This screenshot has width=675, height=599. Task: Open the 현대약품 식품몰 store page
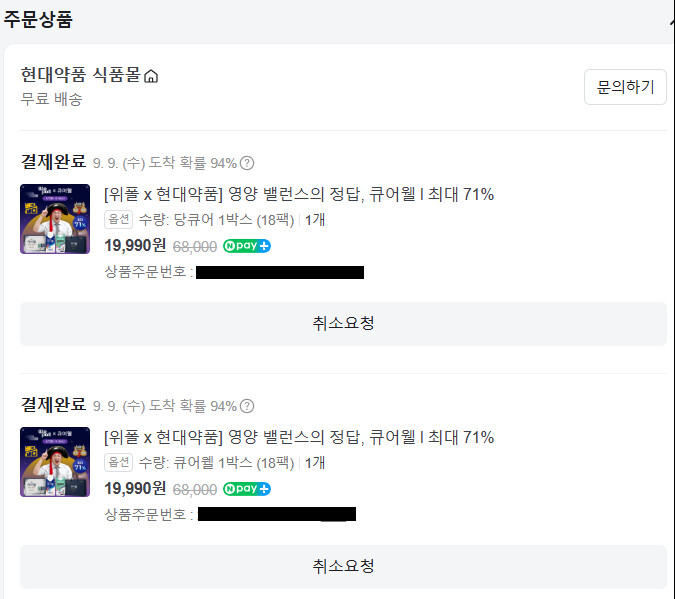click(x=81, y=75)
